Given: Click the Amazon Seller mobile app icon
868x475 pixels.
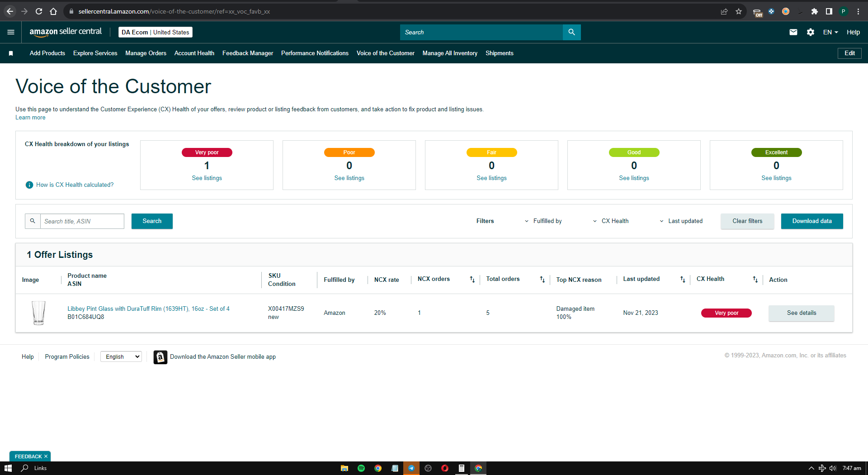Looking at the screenshot, I should point(160,357).
